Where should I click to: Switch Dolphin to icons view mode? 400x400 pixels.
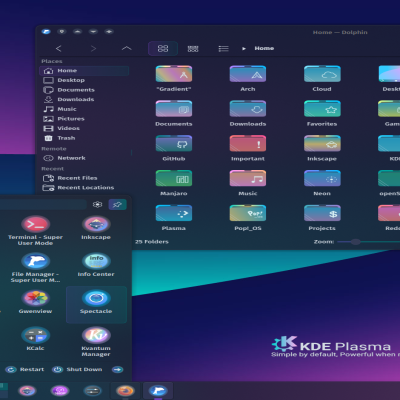click(x=163, y=49)
